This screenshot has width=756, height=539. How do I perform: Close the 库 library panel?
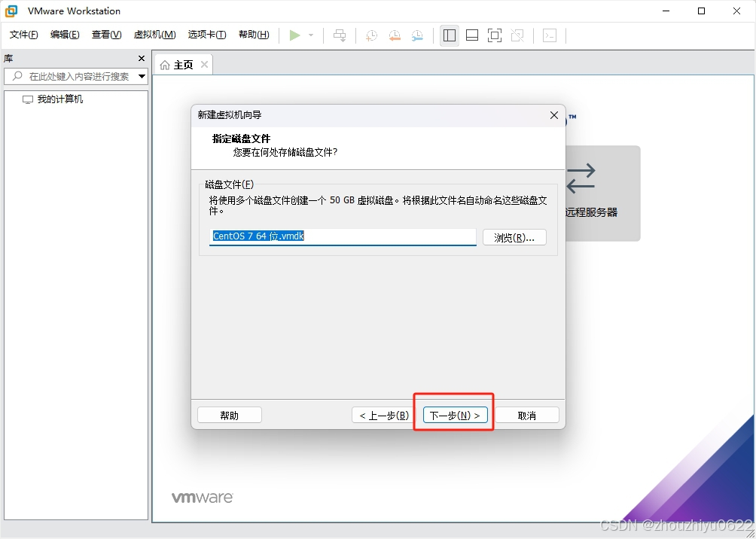pos(142,58)
